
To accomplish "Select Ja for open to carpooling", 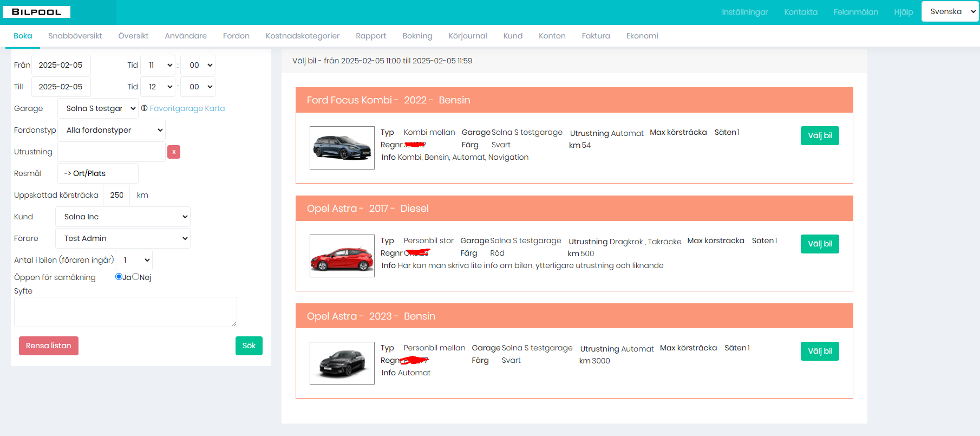I will (x=119, y=277).
